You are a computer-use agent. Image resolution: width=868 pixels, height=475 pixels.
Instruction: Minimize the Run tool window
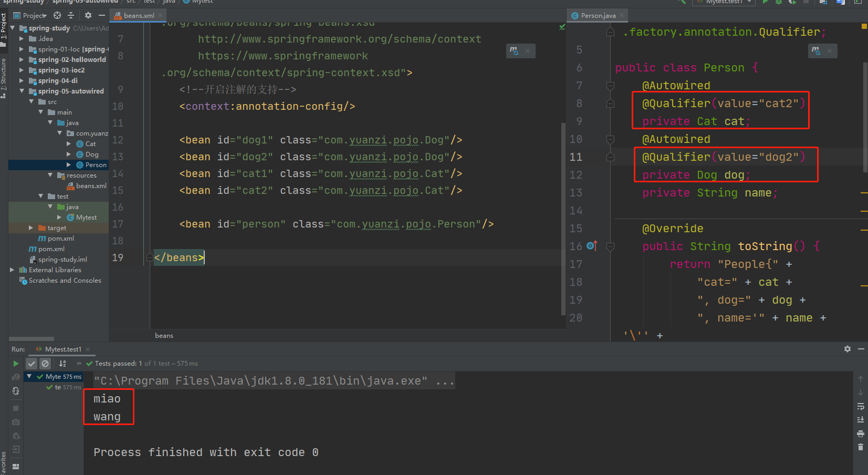861,349
